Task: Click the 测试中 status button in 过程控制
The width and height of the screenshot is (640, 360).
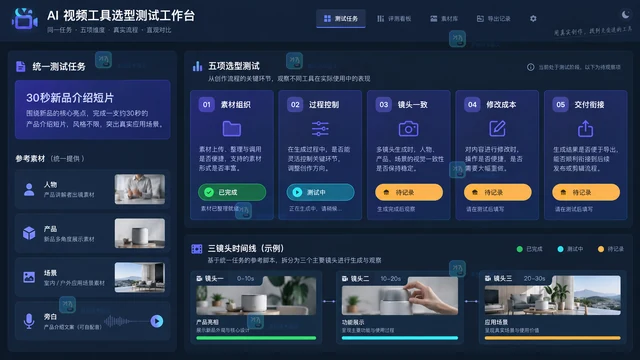Action: click(320, 192)
